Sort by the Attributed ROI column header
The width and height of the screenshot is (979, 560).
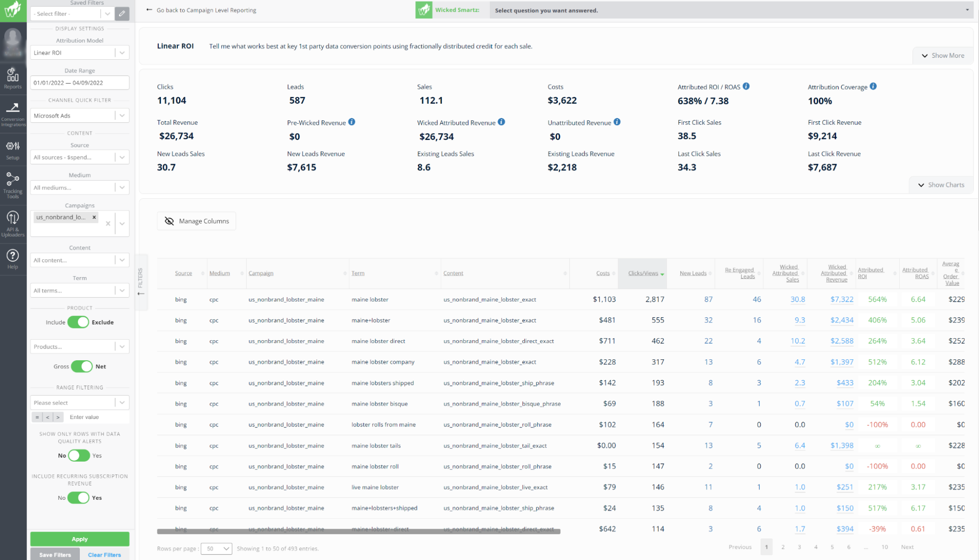(871, 273)
